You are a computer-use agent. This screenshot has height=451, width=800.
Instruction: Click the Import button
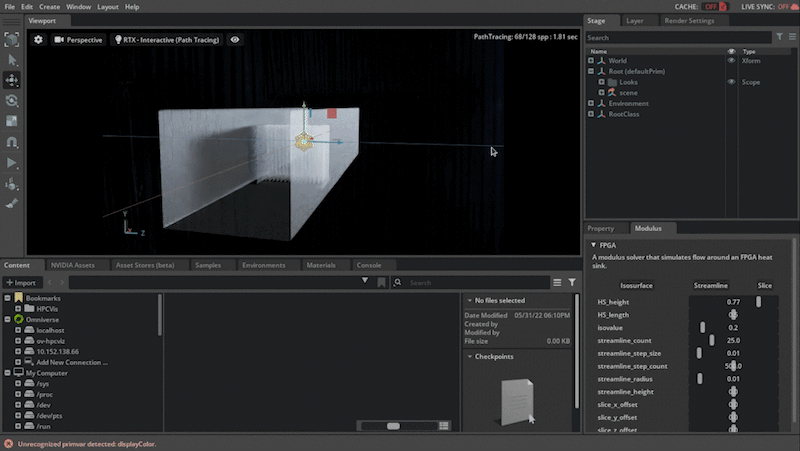coord(21,283)
